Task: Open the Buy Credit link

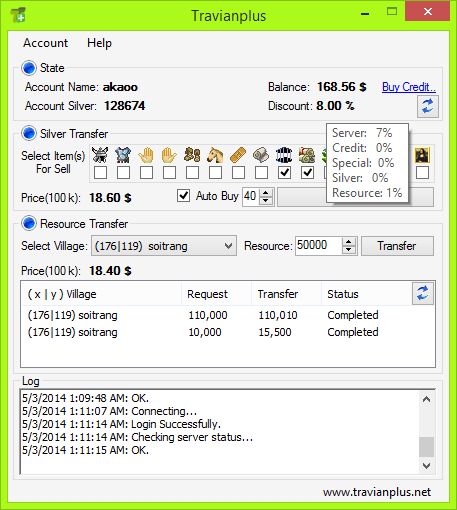Action: click(409, 87)
